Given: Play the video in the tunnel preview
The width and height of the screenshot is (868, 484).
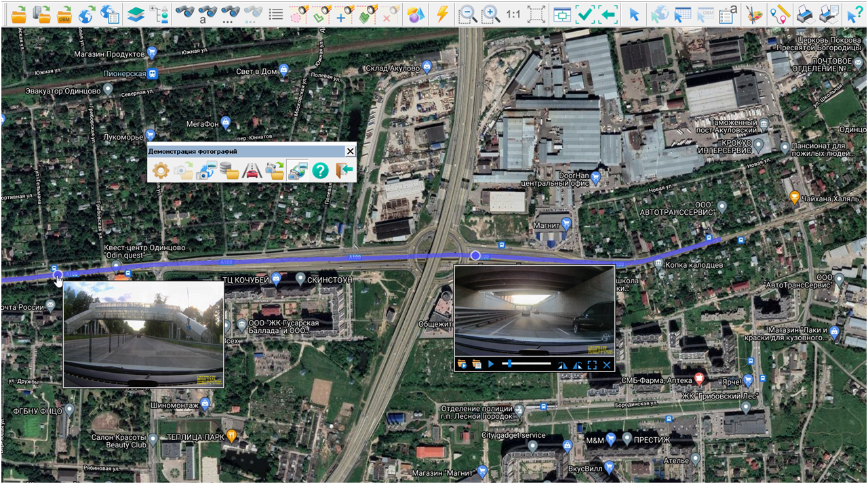Looking at the screenshot, I should [492, 365].
